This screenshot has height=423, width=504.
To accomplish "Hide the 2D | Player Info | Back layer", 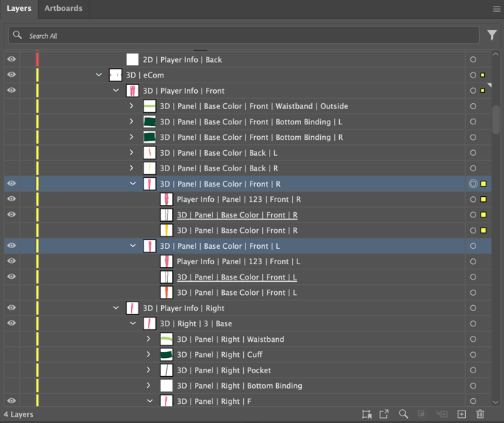I will click(12, 59).
